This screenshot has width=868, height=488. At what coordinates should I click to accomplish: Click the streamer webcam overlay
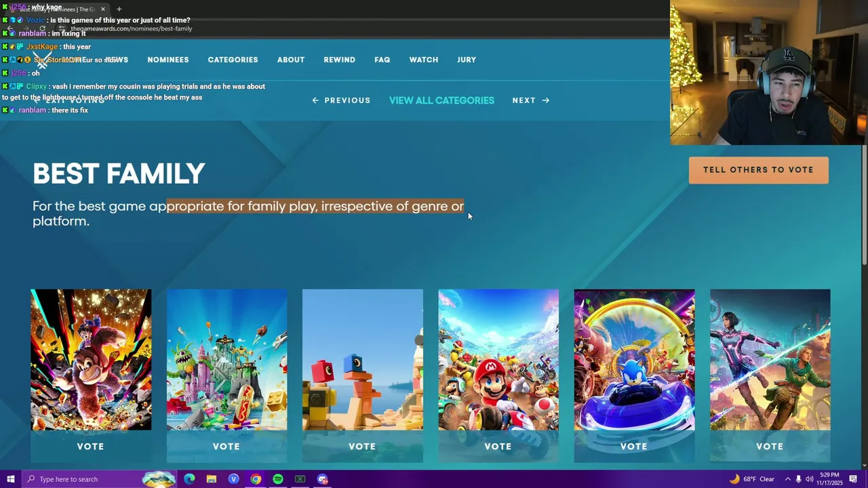pyautogui.click(x=769, y=73)
